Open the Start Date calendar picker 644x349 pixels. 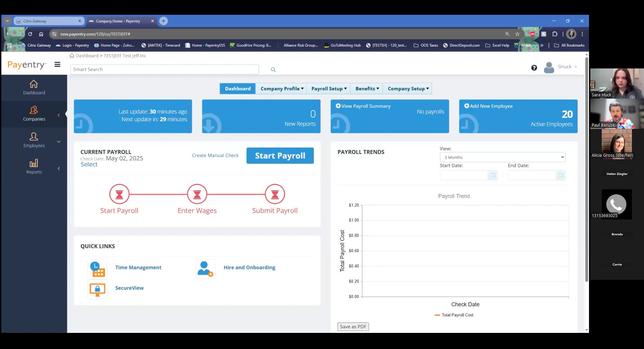(x=492, y=175)
